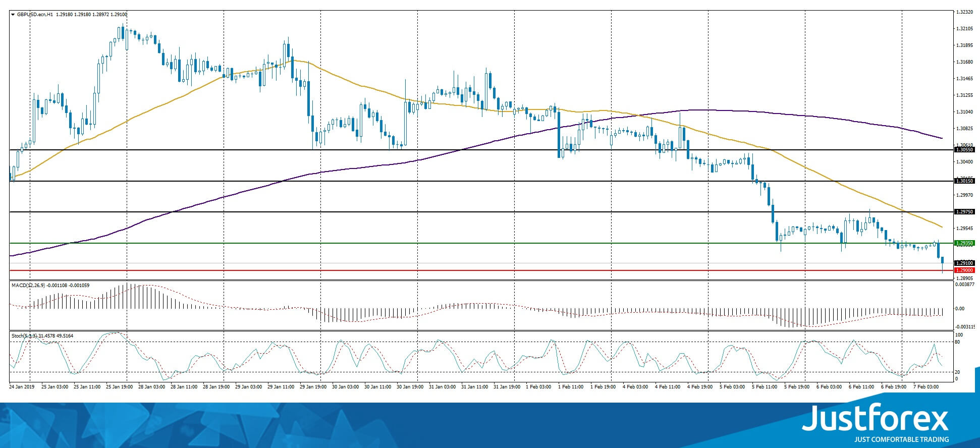Click the small triangle beside the GBPUSD.ecn,H1 title
This screenshot has width=980, height=448.
13,15
